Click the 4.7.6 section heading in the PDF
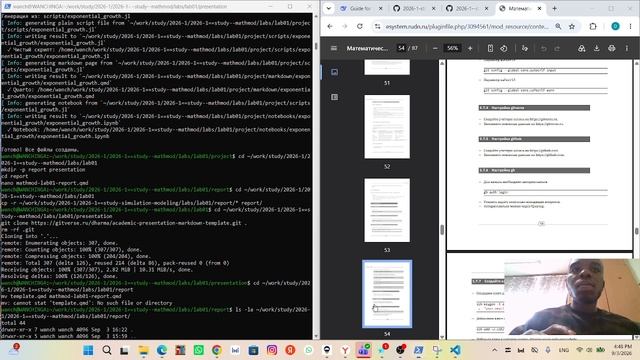 (x=534, y=170)
